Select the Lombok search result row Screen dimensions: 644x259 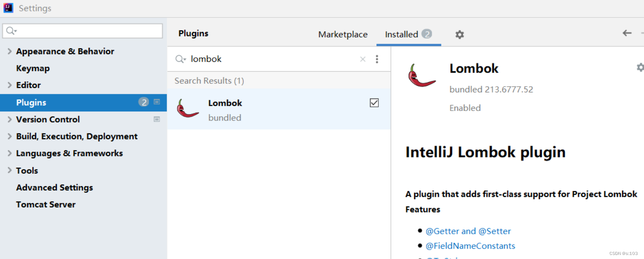279,109
